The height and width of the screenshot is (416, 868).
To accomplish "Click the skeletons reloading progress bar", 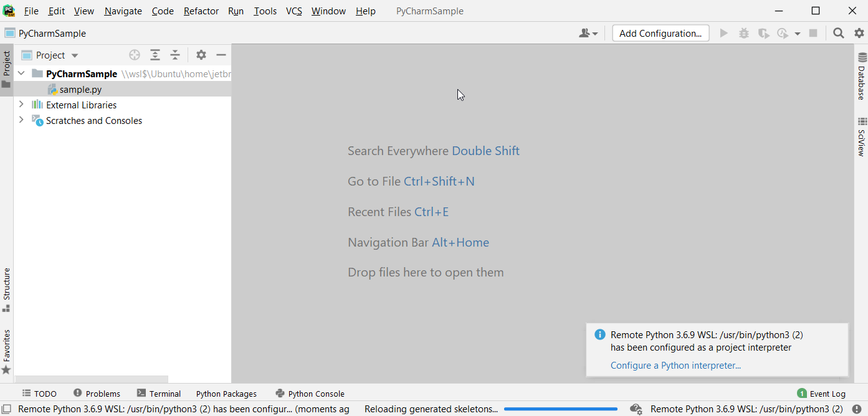I will [561, 409].
